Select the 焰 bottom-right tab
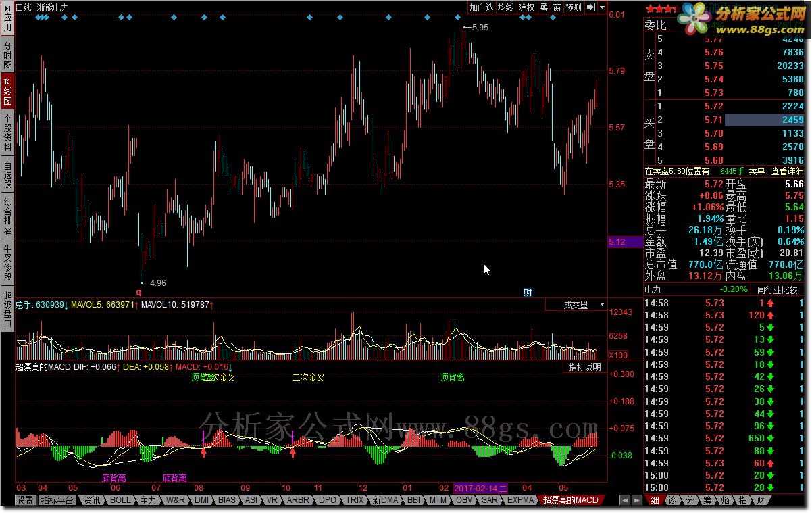 tap(725, 500)
